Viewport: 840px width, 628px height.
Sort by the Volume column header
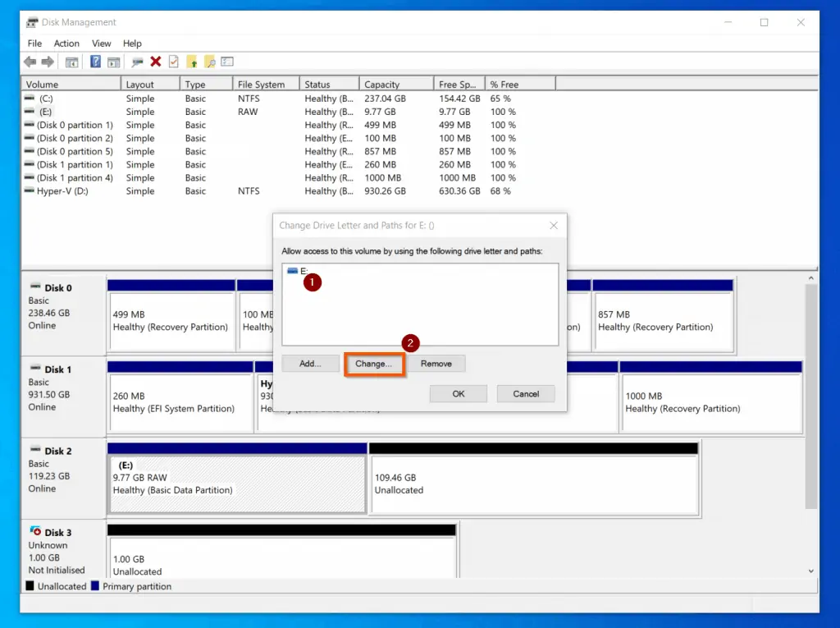pyautogui.click(x=71, y=85)
